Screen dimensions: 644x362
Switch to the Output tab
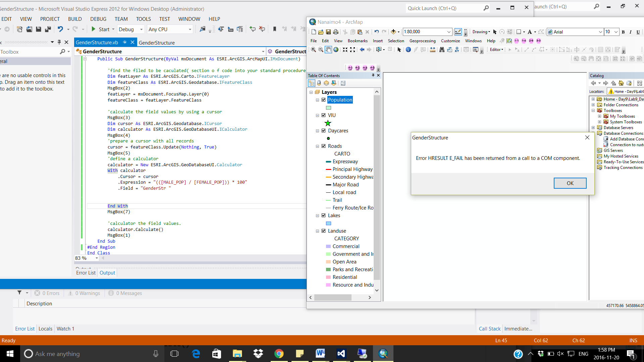click(x=107, y=273)
